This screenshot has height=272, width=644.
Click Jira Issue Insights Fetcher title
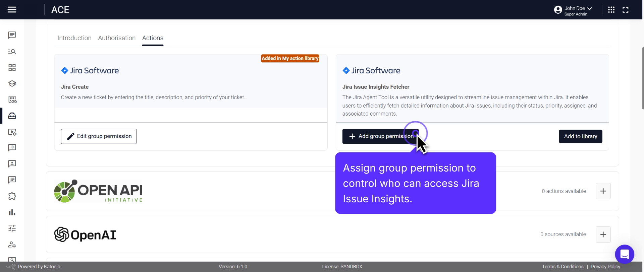pos(376,87)
